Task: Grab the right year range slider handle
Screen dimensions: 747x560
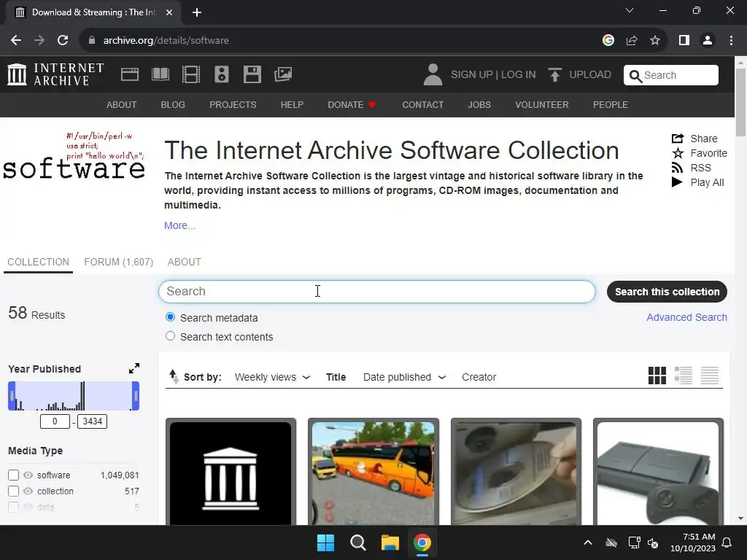Action: click(x=136, y=396)
